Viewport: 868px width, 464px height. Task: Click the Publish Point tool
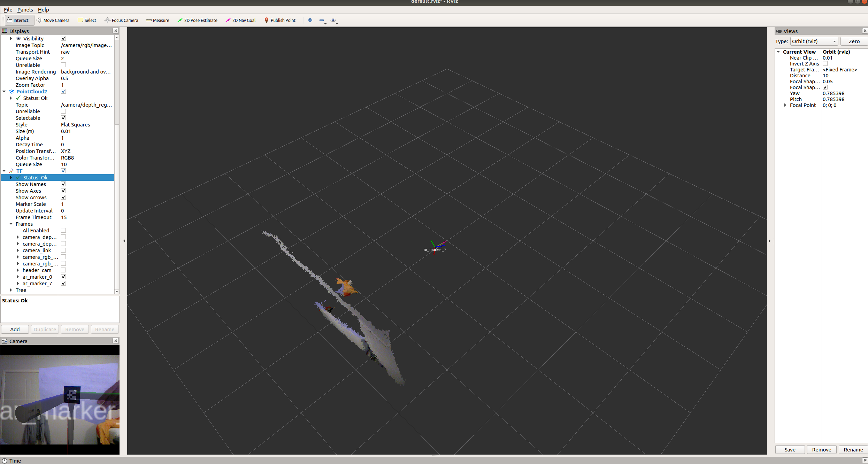pos(280,20)
